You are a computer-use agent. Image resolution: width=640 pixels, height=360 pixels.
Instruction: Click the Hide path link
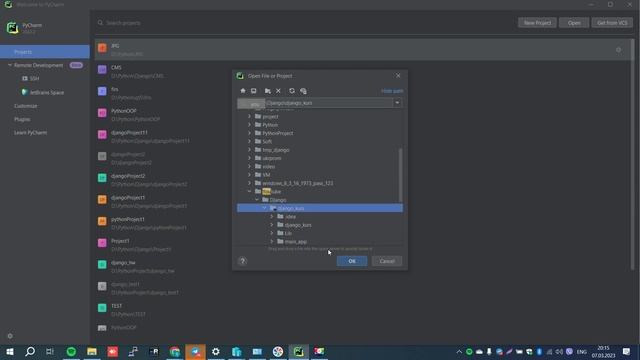pos(392,91)
